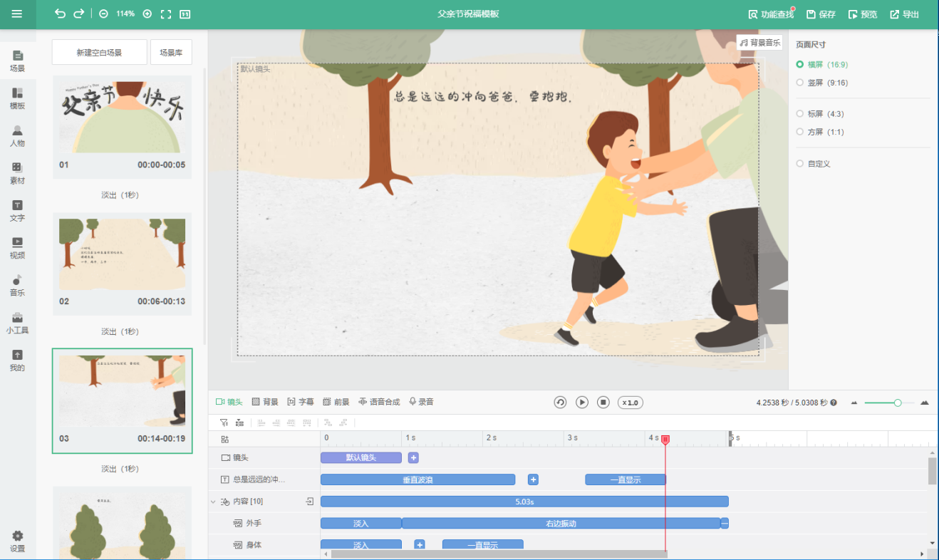
Task: Replay scene from the beginning
Action: [x=561, y=403]
